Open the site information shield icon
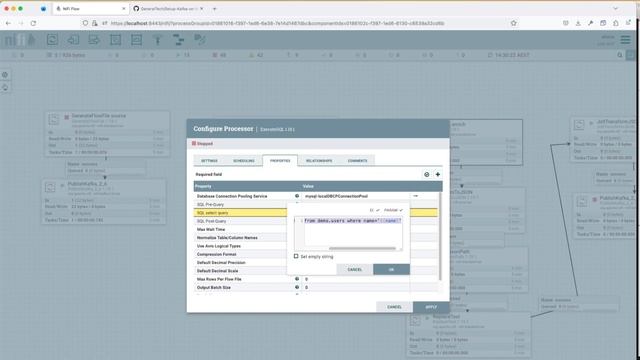 point(85,23)
